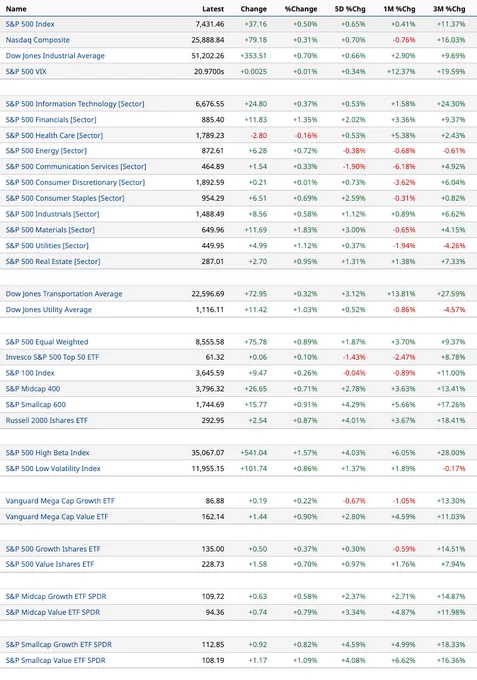This screenshot has width=477, height=680.
Task: Sort by the 3M %Chg header
Action: [449, 9]
